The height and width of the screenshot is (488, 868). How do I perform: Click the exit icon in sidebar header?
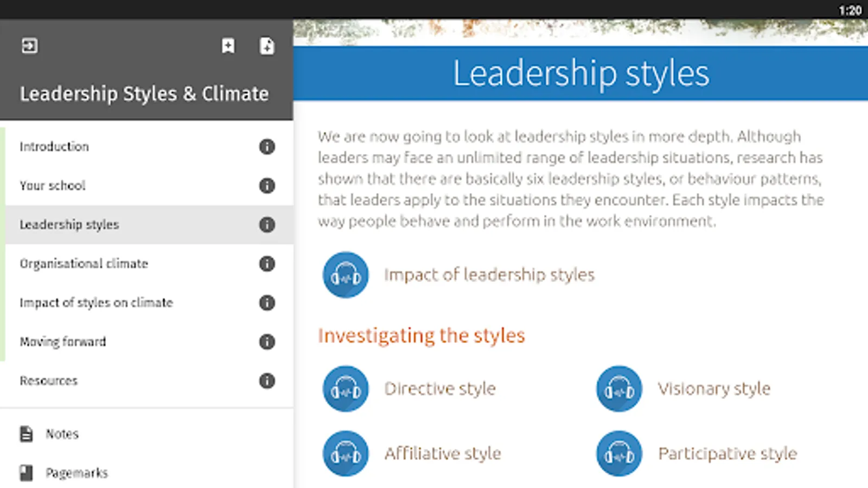(x=29, y=46)
